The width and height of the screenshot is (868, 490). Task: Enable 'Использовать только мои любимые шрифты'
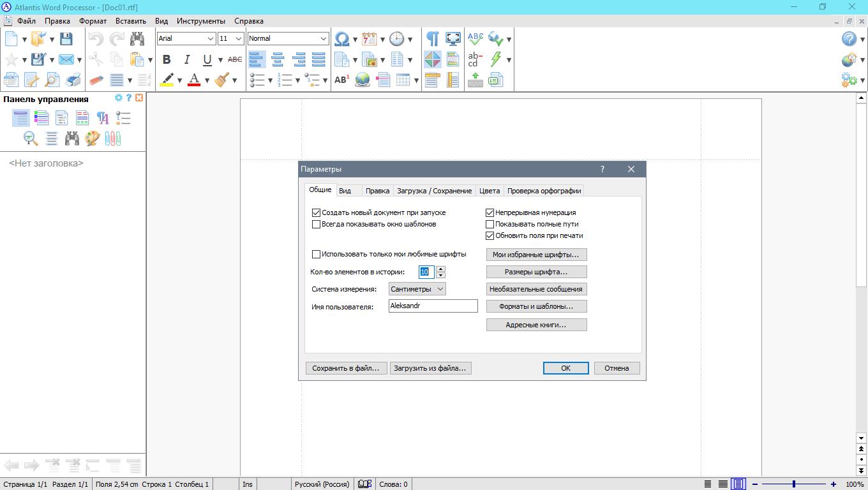click(x=316, y=254)
